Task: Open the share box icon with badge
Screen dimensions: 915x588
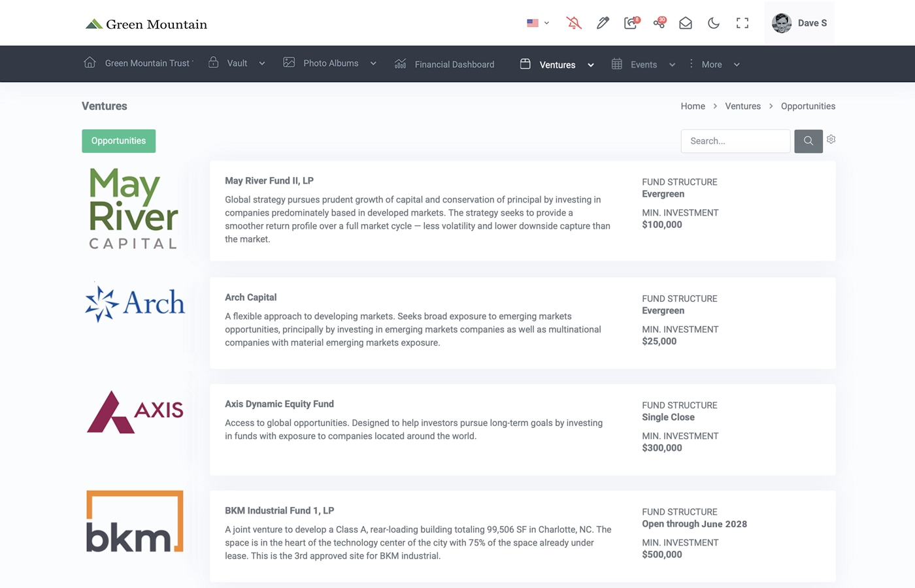Action: [631, 23]
